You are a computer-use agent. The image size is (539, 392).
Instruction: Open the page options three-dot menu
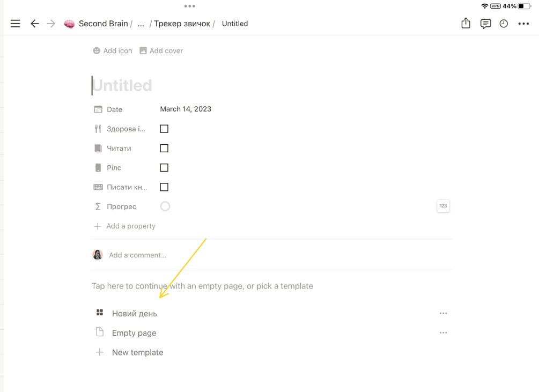tap(523, 24)
